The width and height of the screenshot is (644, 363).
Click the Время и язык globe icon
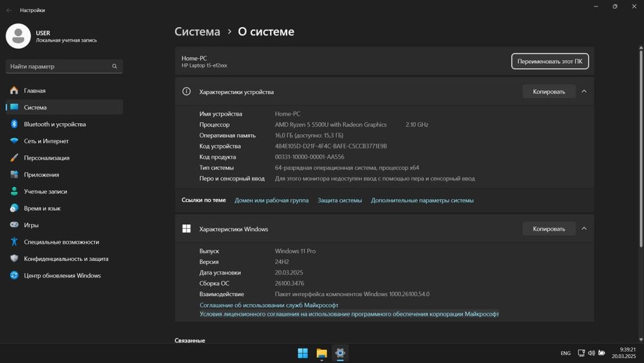(x=14, y=208)
